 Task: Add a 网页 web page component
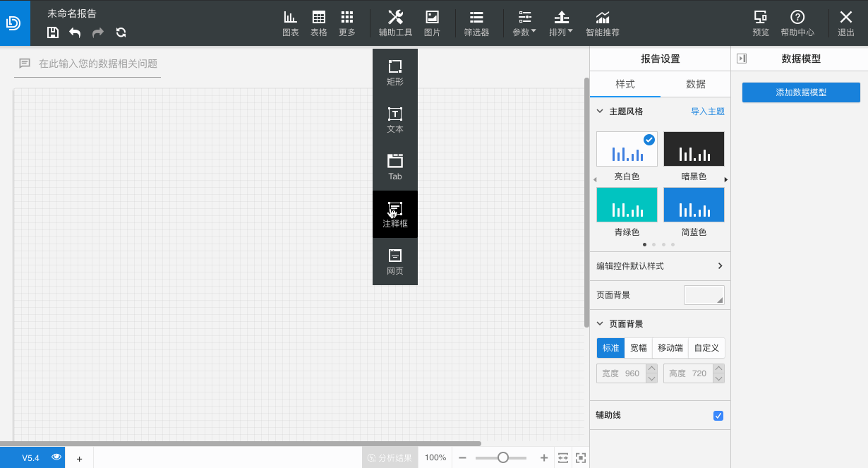click(x=395, y=261)
